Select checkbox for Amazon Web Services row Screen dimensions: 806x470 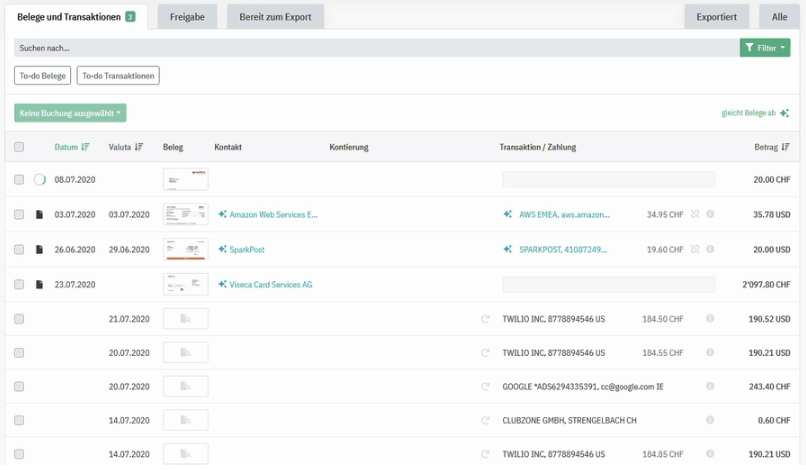tap(19, 214)
